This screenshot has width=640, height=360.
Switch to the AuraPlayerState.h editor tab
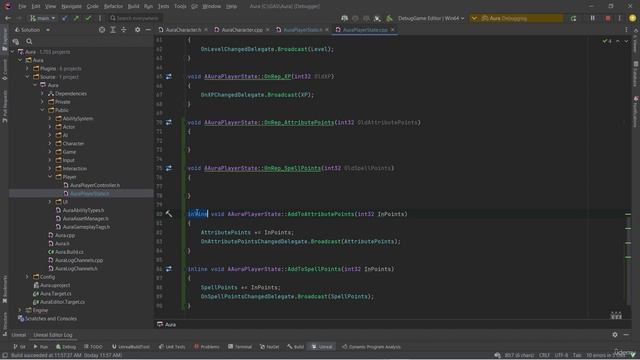(x=302, y=30)
